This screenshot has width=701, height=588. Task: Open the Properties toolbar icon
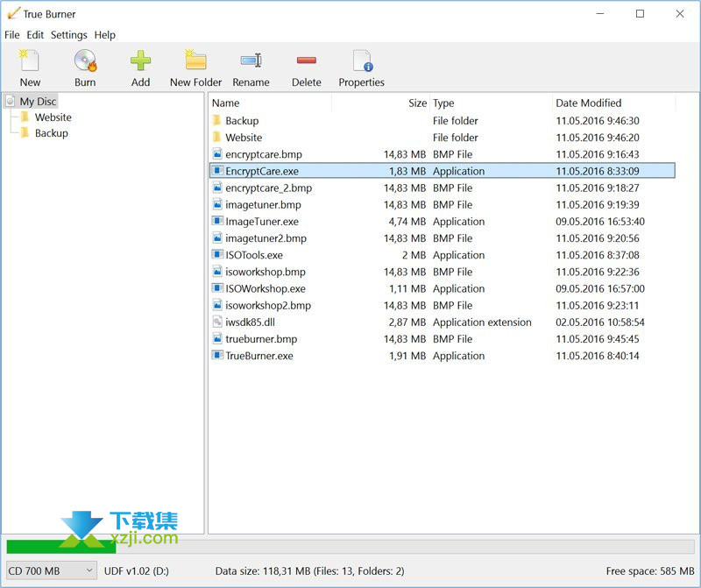click(362, 60)
